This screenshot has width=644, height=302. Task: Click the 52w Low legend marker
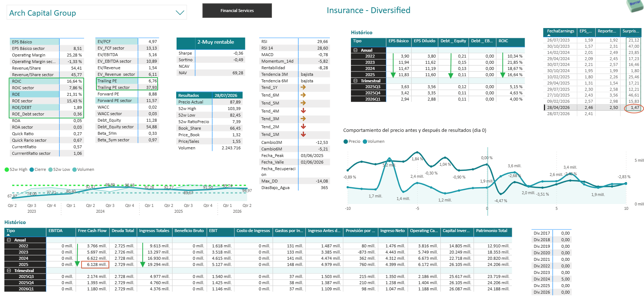(x=51, y=169)
